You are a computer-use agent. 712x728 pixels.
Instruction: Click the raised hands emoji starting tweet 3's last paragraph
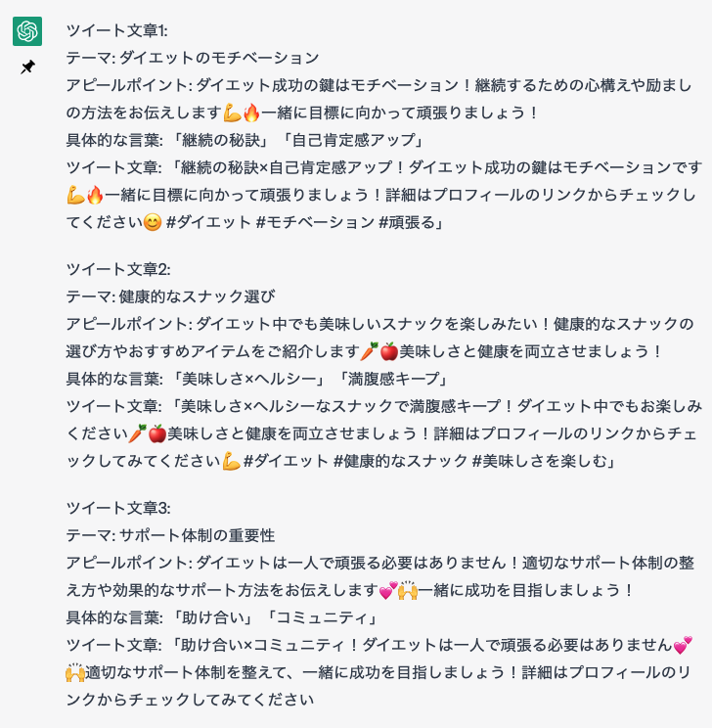click(75, 672)
